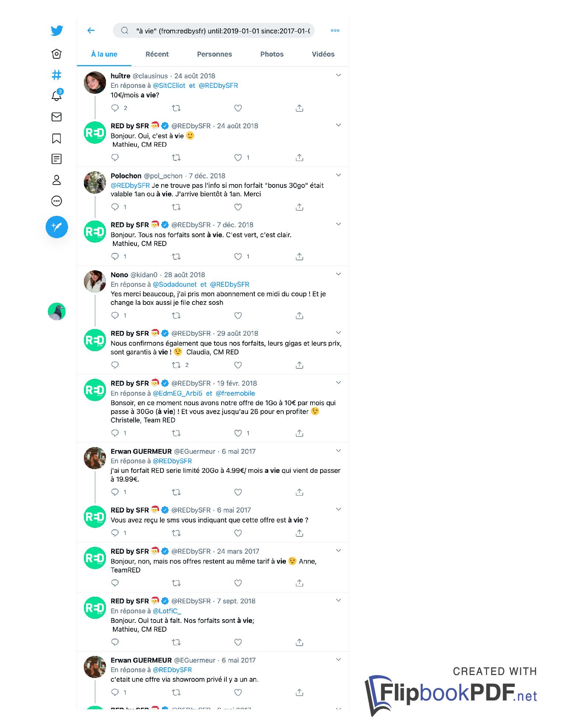
Task: Open the Explore hashtag icon in sidebar
Action: 56,75
